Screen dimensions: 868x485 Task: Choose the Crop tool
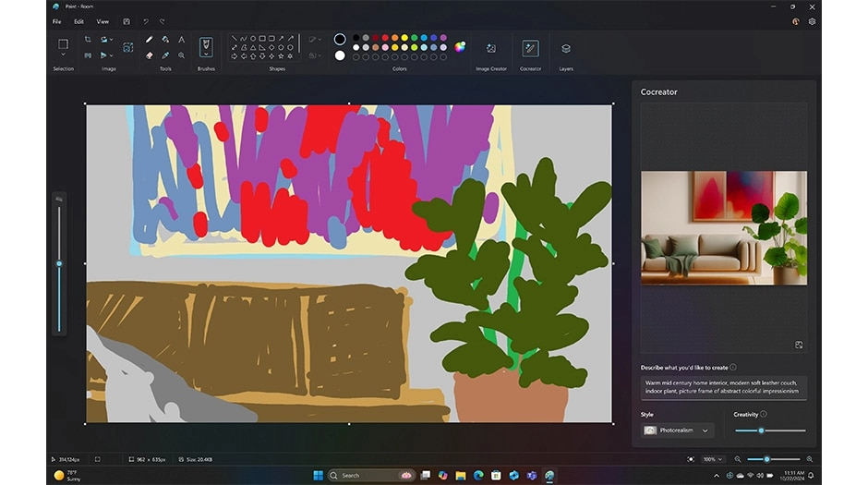click(x=88, y=40)
